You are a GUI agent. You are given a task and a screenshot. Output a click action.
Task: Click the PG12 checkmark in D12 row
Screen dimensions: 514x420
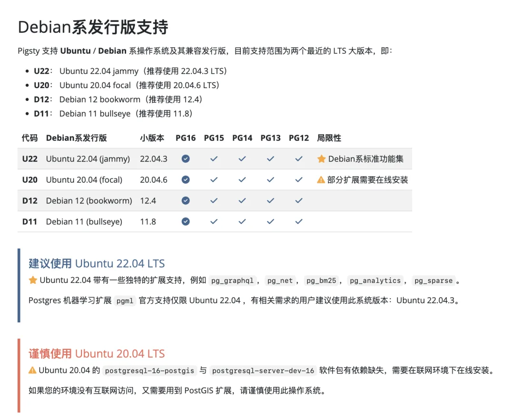click(298, 200)
